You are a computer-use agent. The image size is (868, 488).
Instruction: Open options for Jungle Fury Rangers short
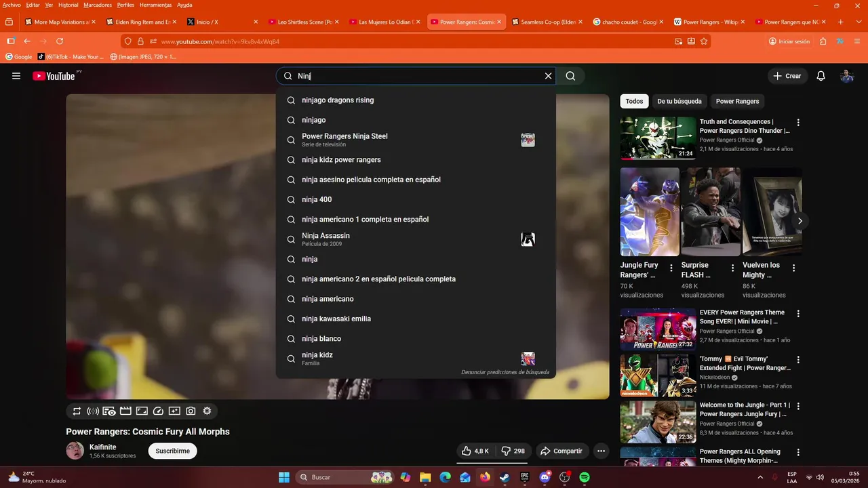[671, 268]
